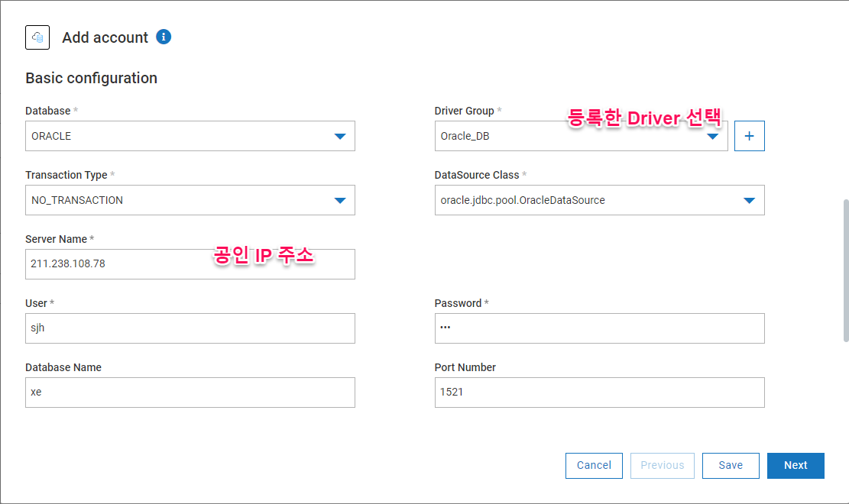849x504 pixels.
Task: Select the Database Name field with xe
Action: pos(190,393)
